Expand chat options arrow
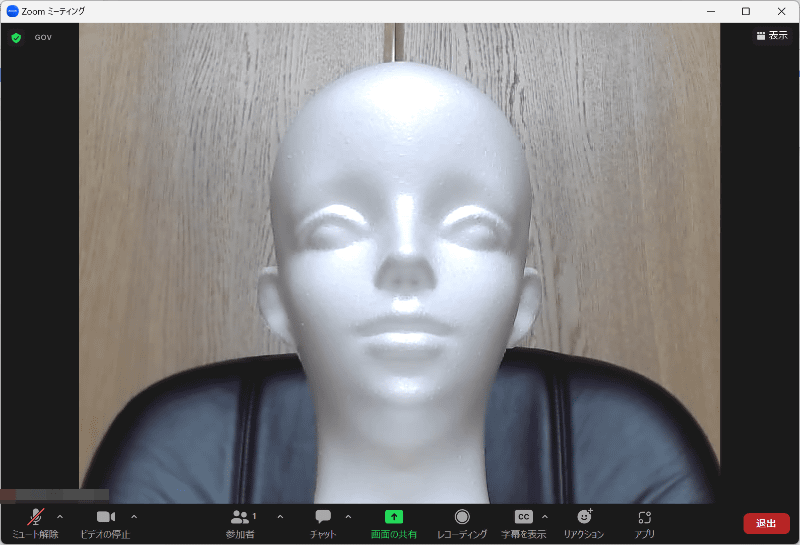The height and width of the screenshot is (545, 800). (x=348, y=517)
